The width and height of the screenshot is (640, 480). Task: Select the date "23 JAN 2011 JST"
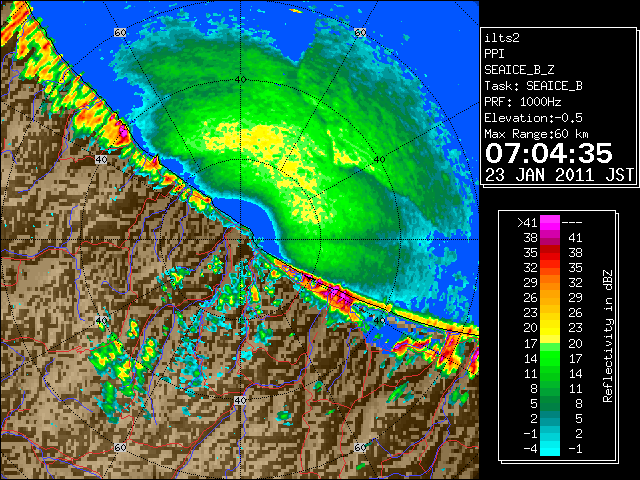[559, 175]
